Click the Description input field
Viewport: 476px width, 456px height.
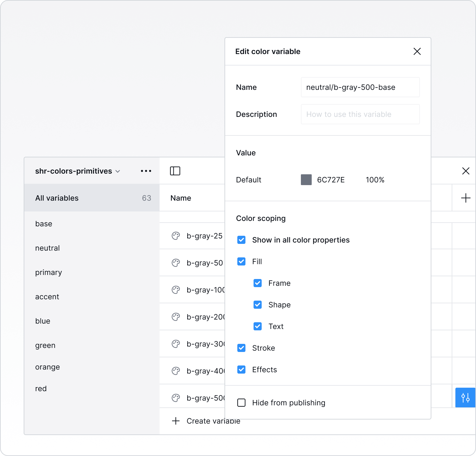tap(360, 114)
